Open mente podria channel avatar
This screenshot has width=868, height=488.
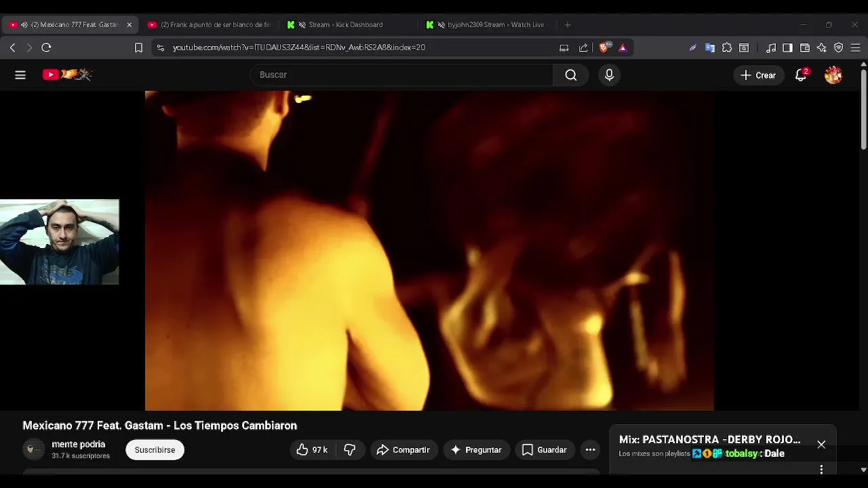pyautogui.click(x=33, y=449)
